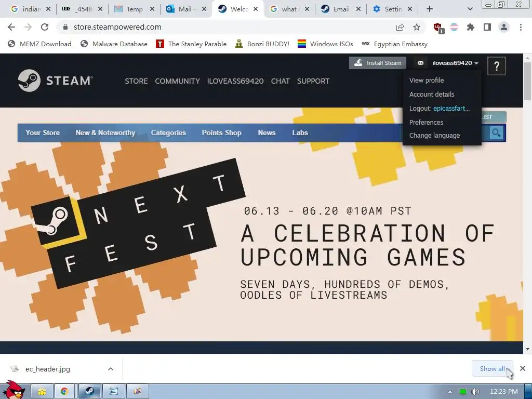Select View profile from account menu
This screenshot has height=399, width=532.
(x=427, y=81)
